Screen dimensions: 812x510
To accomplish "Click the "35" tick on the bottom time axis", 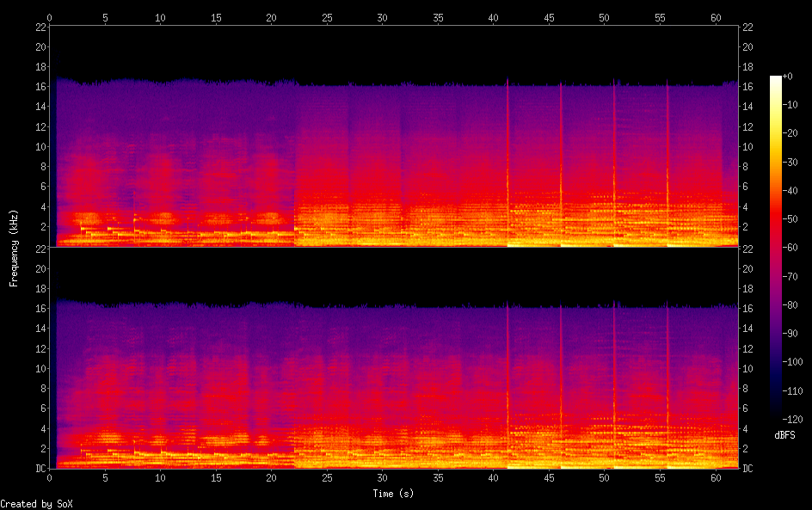I will [438, 478].
